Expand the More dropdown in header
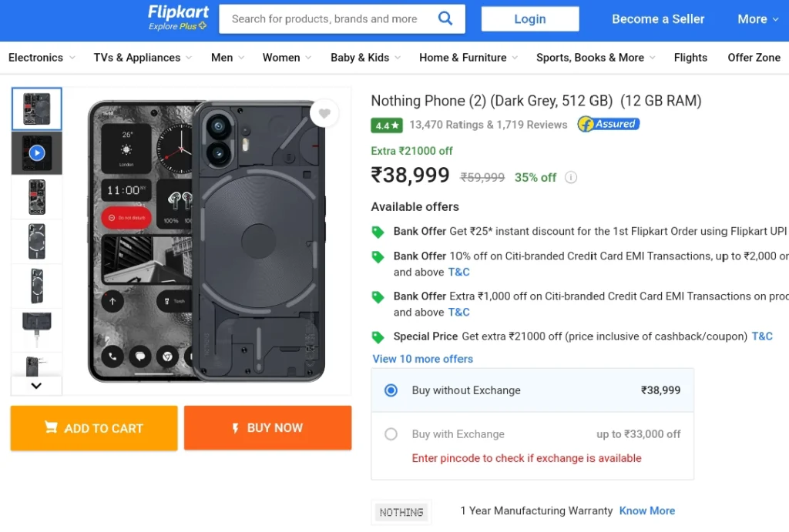The image size is (789, 532). 758,19
